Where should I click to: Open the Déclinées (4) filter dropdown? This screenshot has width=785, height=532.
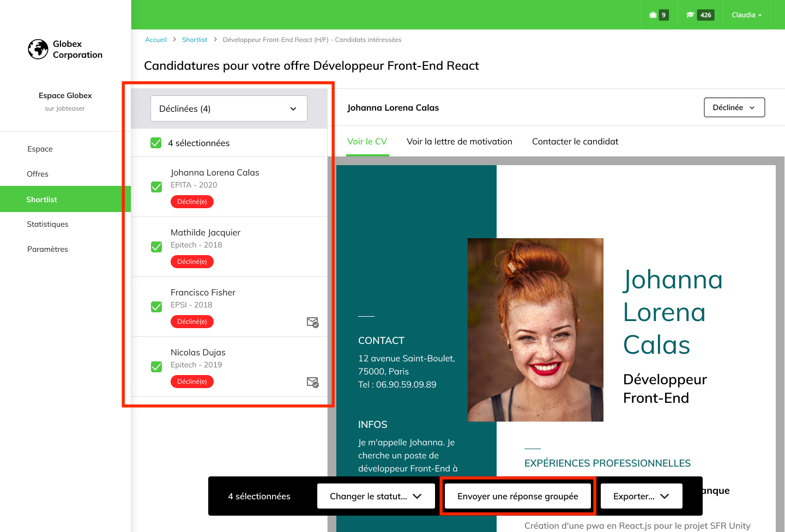(x=228, y=108)
